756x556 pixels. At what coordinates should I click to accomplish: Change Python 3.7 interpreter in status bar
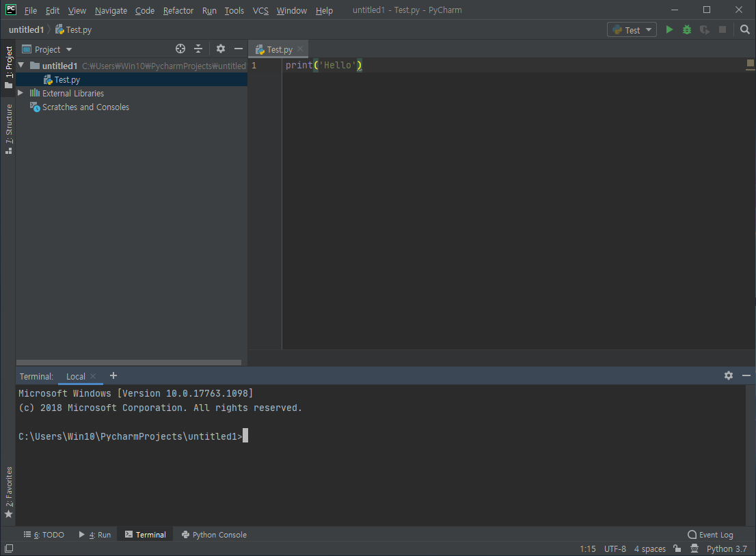pos(727,548)
